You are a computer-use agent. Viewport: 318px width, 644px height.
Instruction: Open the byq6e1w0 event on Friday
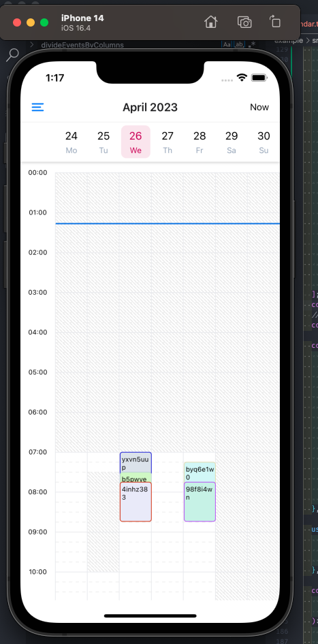pyautogui.click(x=200, y=472)
